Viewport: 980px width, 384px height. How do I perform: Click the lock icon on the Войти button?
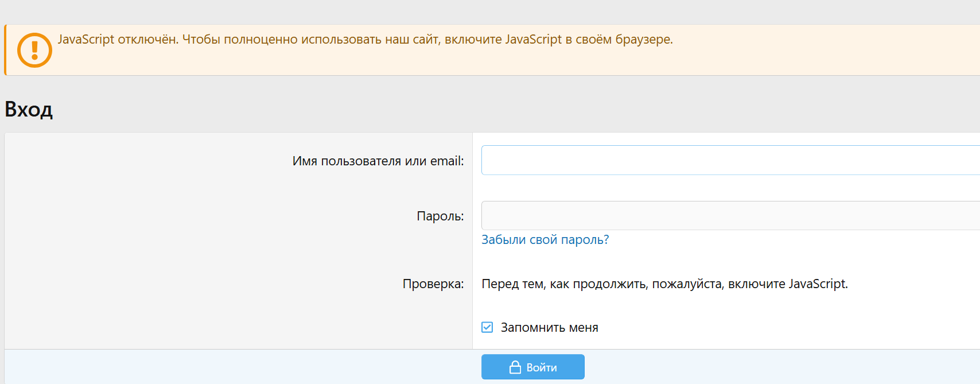point(515,367)
